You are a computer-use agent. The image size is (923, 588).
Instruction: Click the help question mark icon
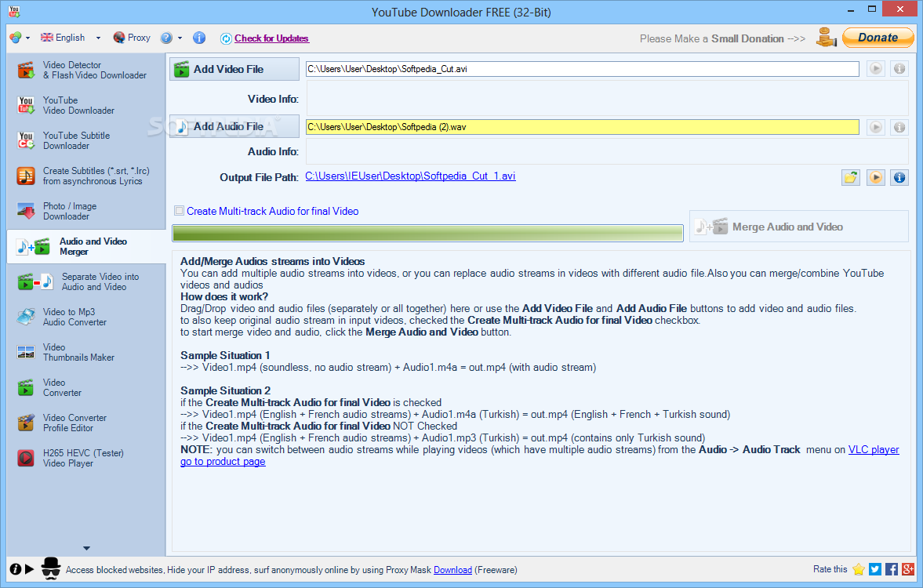pyautogui.click(x=166, y=38)
